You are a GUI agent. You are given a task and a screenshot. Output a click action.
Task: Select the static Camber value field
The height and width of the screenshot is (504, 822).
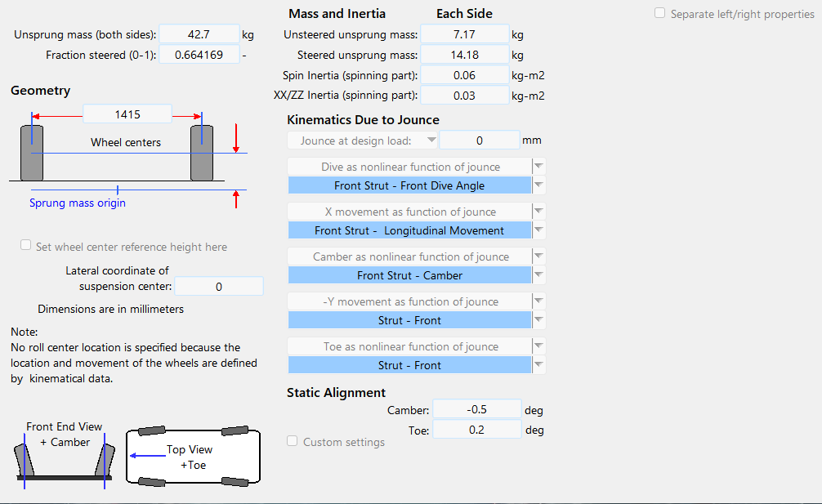476,409
